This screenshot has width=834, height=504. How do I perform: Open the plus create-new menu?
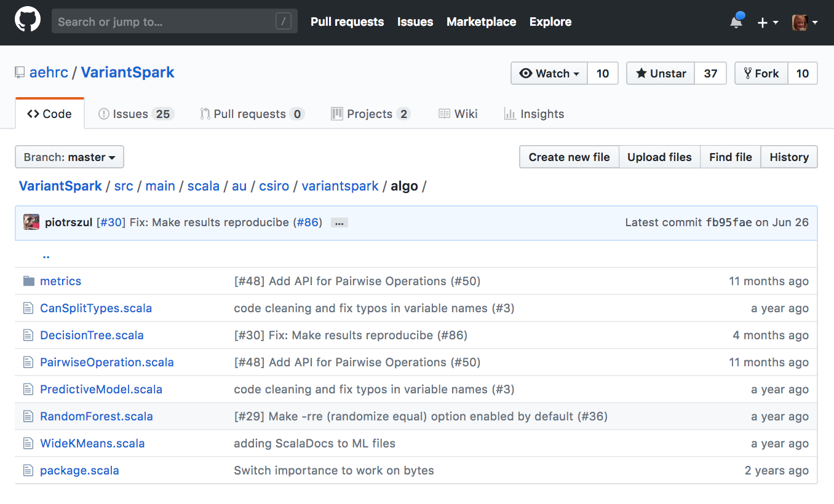coord(768,22)
